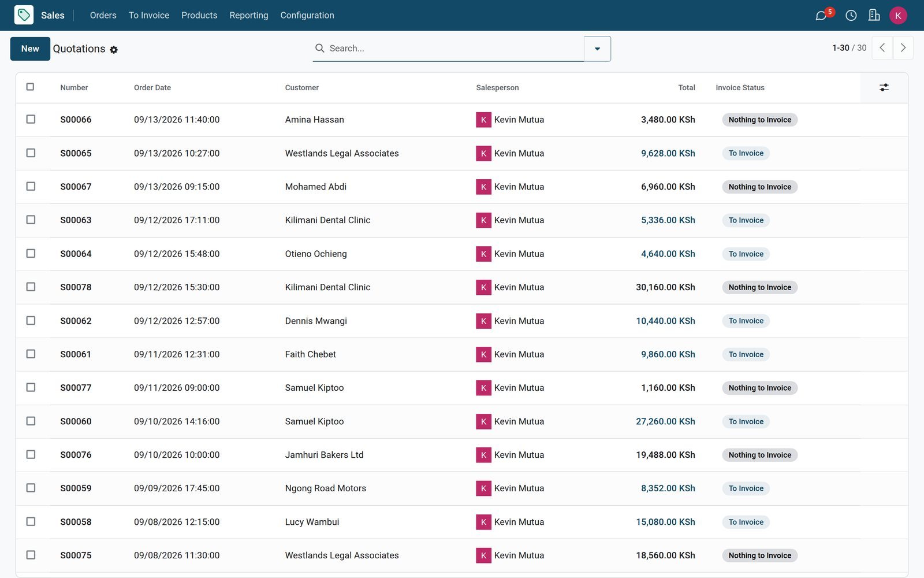This screenshot has height=578, width=924.
Task: Open the Reporting menu
Action: pos(249,16)
